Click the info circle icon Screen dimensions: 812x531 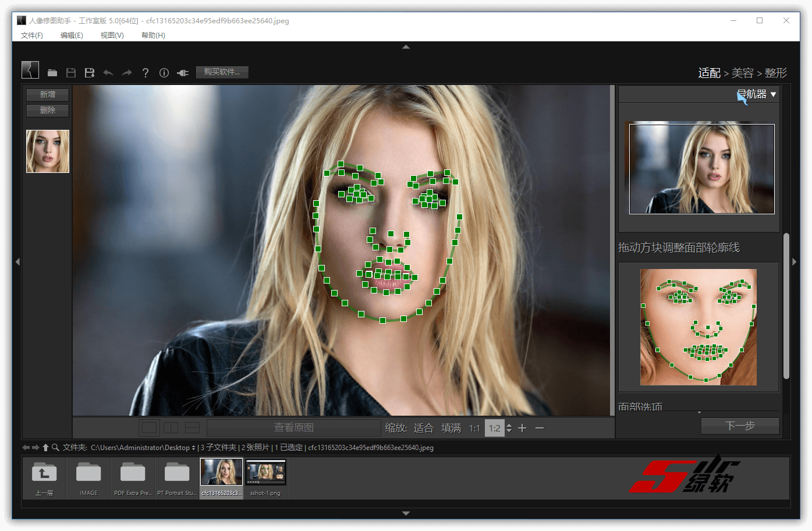164,73
